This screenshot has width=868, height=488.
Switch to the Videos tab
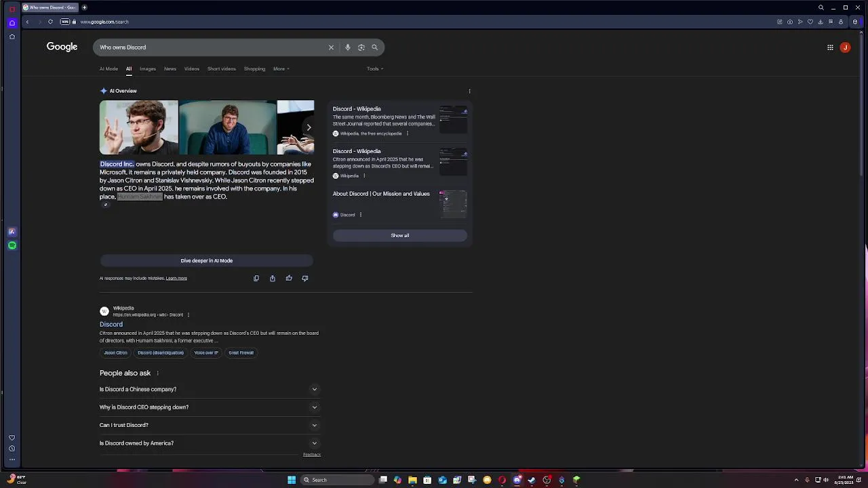(x=192, y=68)
